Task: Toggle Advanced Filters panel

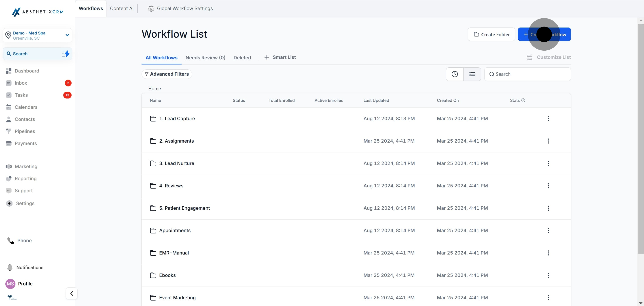Action: (167, 74)
